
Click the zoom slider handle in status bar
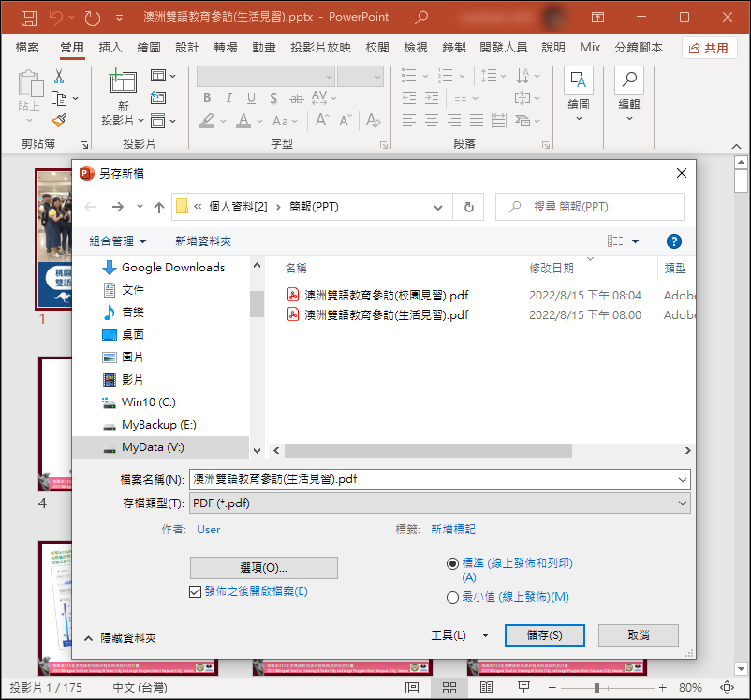coord(596,688)
